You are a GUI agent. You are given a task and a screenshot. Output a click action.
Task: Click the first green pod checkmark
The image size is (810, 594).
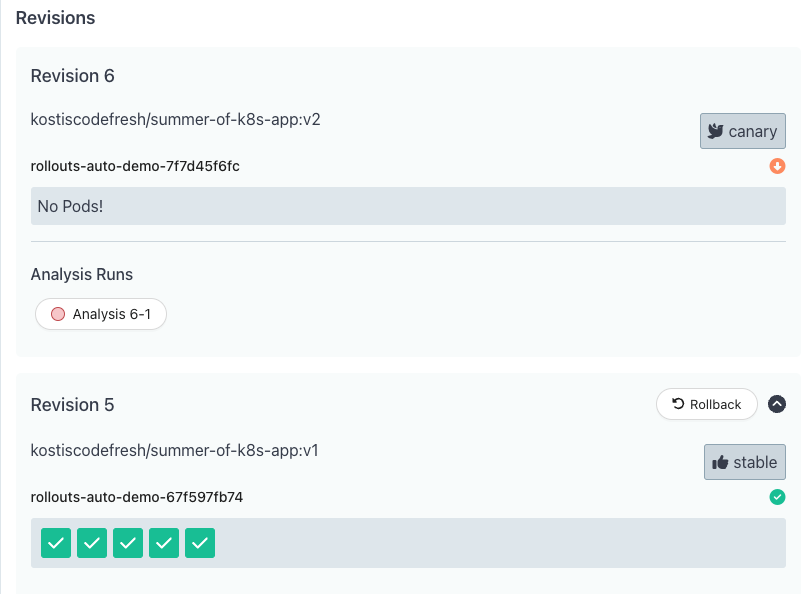pyautogui.click(x=56, y=543)
